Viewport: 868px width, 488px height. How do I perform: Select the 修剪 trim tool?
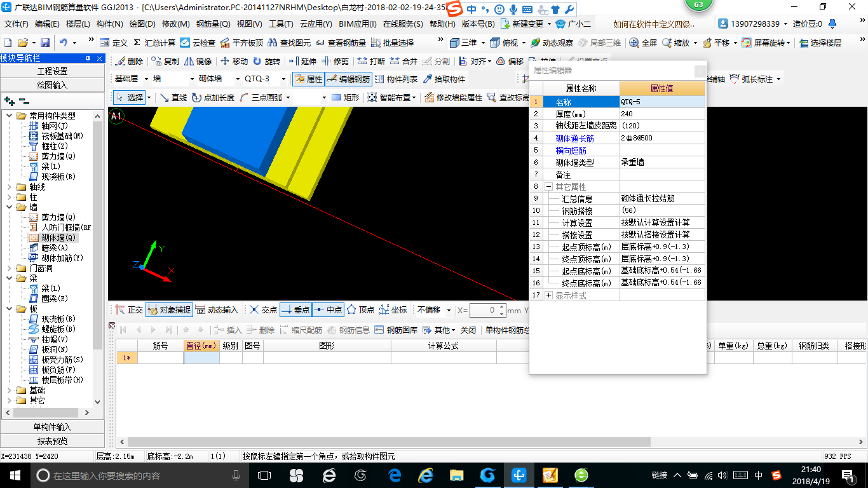point(335,61)
